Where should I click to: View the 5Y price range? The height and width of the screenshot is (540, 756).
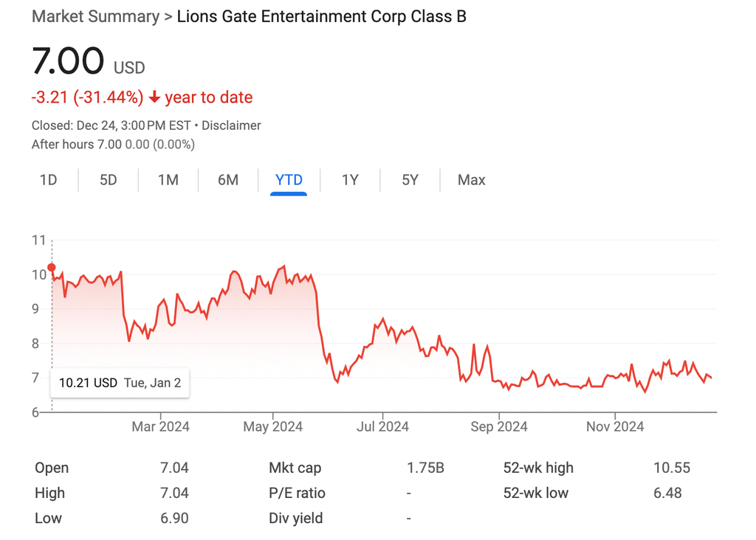click(410, 180)
